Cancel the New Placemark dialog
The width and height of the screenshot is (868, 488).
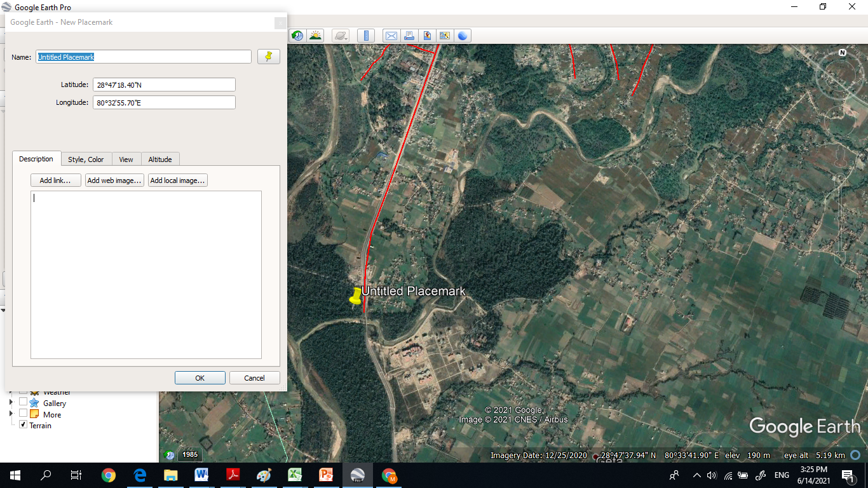coord(255,378)
